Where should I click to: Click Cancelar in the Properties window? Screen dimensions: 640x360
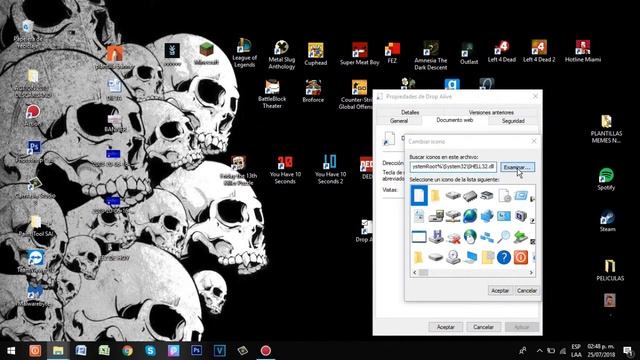click(483, 327)
